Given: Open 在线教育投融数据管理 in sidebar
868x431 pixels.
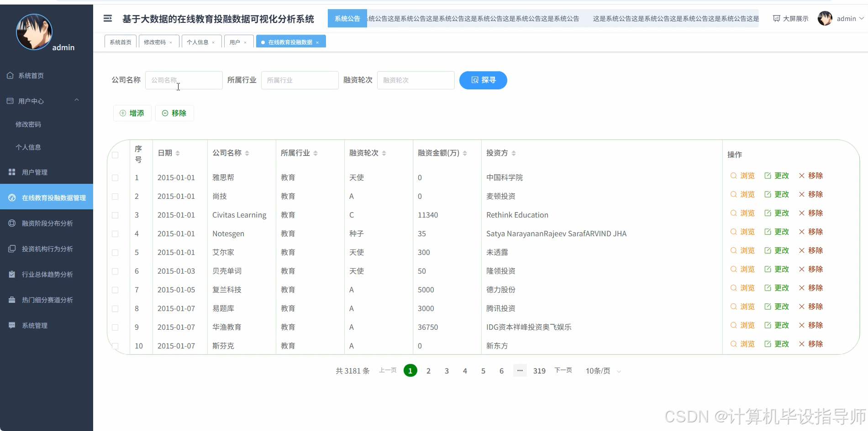Looking at the screenshot, I should [47, 197].
